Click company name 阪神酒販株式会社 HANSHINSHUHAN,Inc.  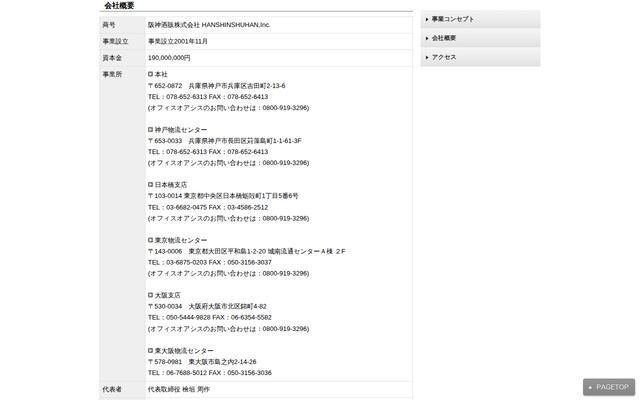click(x=209, y=25)
